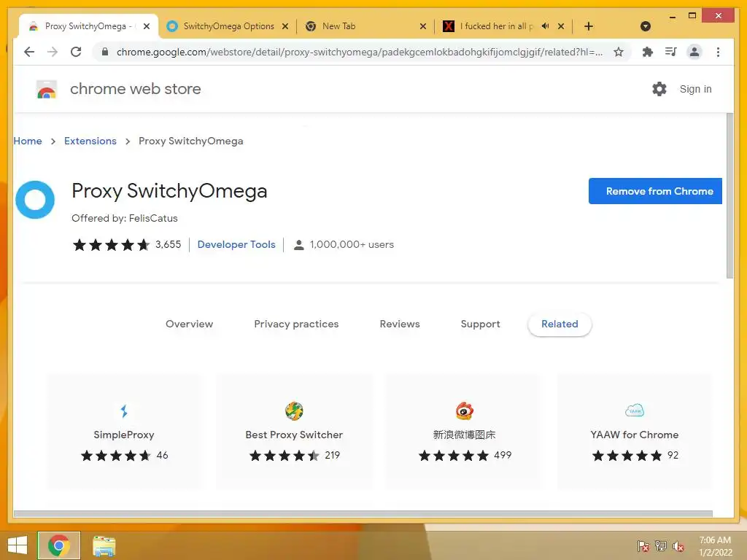Click the Sign in link
The height and width of the screenshot is (560, 747).
tap(695, 89)
